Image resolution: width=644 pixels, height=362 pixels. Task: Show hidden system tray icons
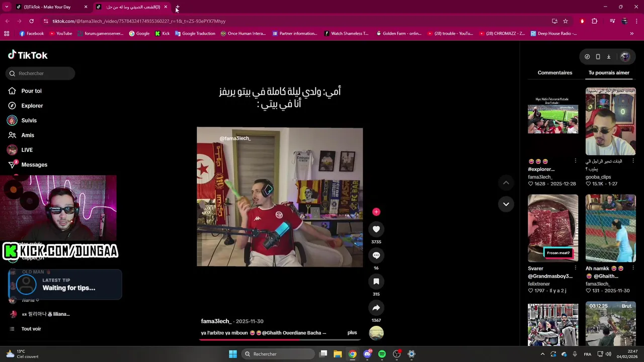(x=542, y=354)
